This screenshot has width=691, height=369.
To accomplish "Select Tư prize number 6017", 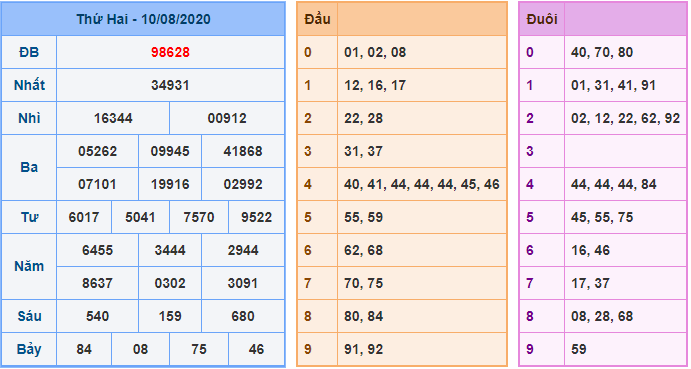I will (84, 217).
